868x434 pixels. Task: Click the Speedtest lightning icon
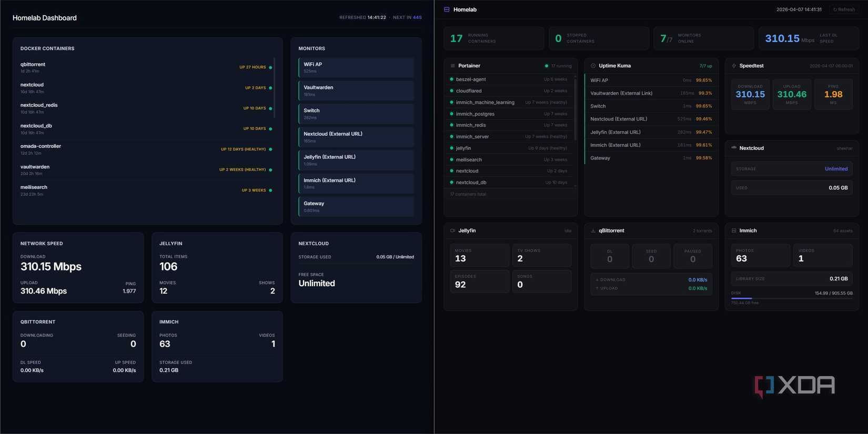(734, 66)
